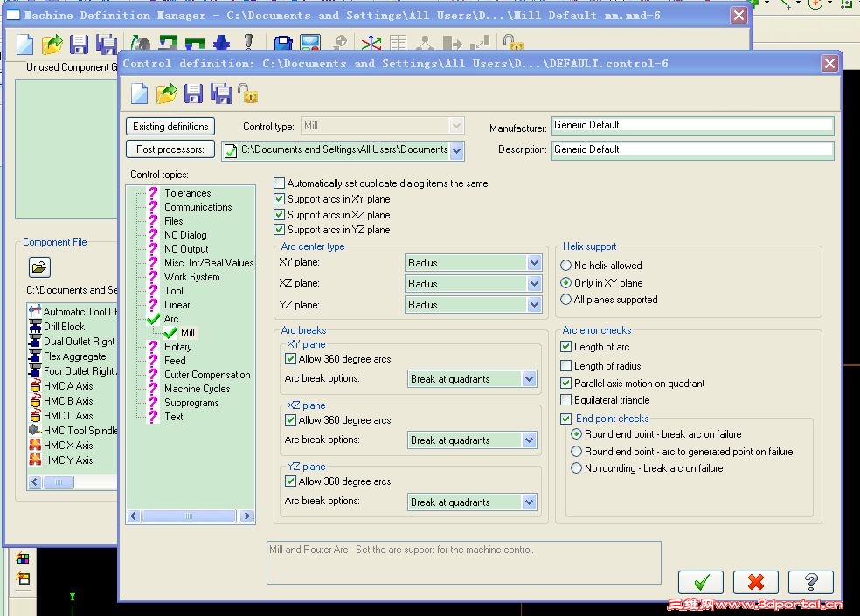860x616 pixels.
Task: Open YZ plane arc center type dropdown
Action: 534,304
